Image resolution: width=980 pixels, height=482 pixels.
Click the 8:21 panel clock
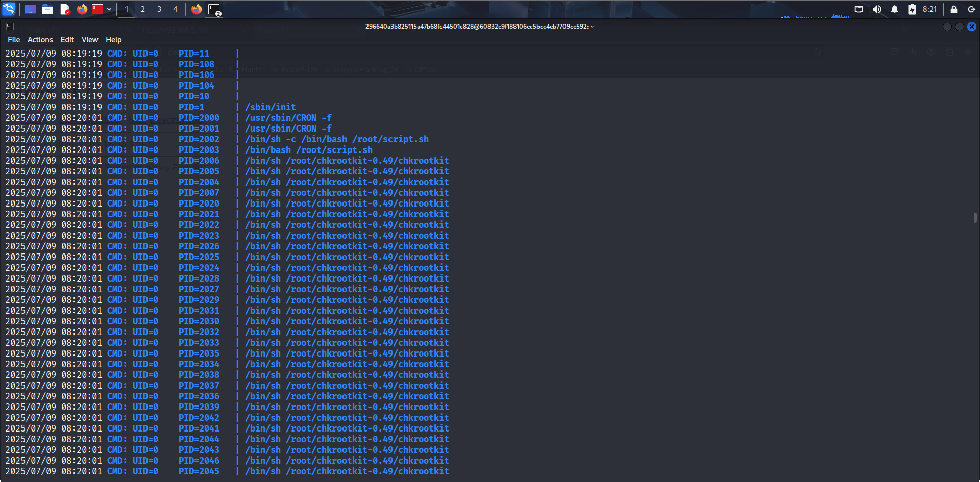[x=930, y=9]
